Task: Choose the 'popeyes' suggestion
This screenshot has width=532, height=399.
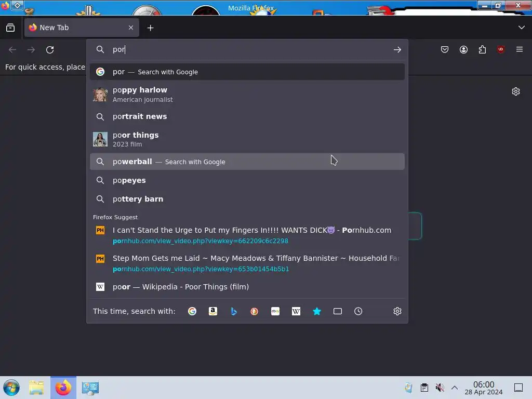Action: coord(247,180)
